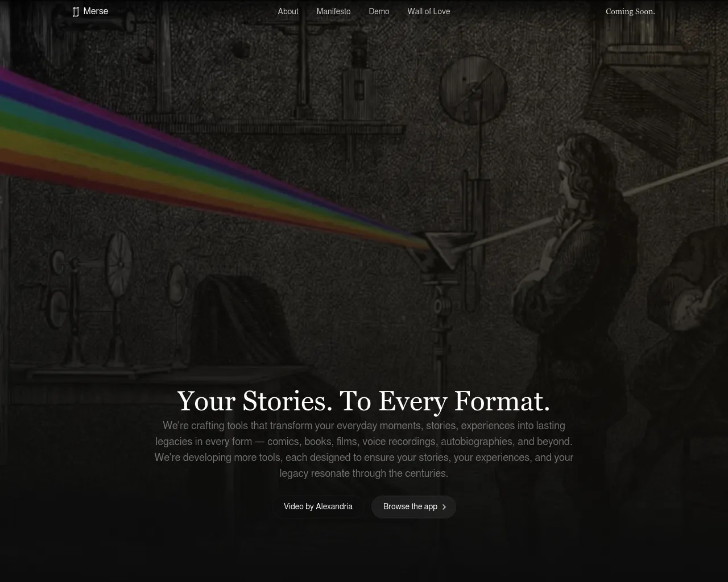Click the paragraph about crafting tools
The image size is (728, 582).
(x=364, y=449)
